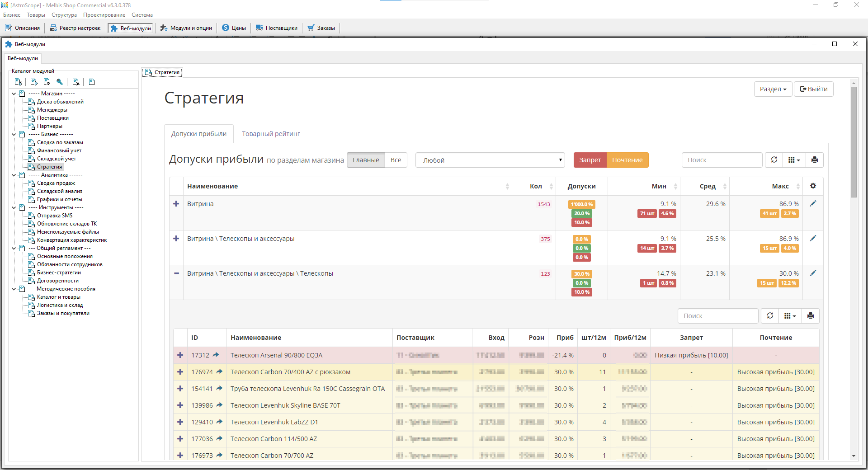Open the Любой dropdown selector
The width and height of the screenshot is (868, 470).
pos(490,160)
